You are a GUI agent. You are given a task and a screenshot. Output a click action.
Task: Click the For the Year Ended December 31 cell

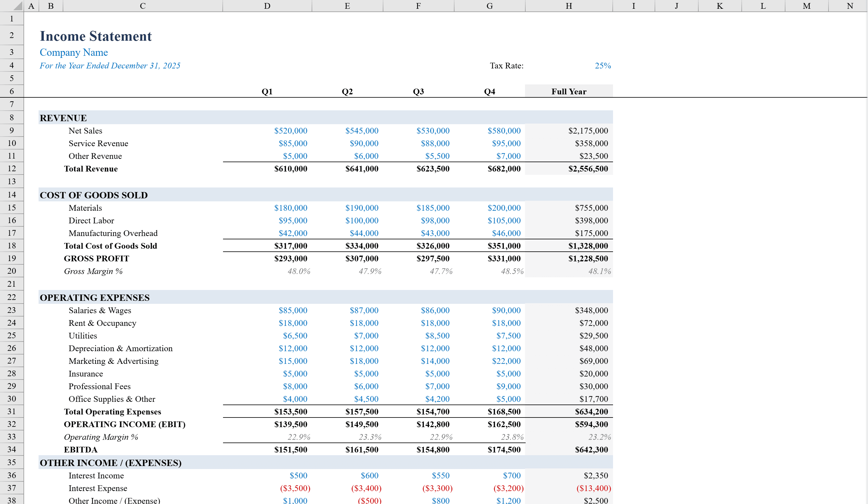click(110, 65)
